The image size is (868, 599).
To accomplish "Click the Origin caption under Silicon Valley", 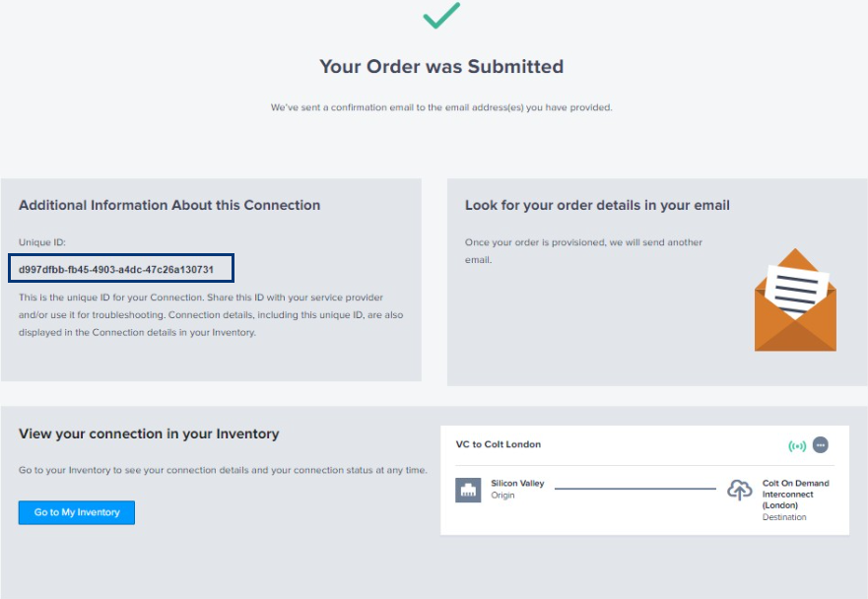I will click(x=502, y=496).
